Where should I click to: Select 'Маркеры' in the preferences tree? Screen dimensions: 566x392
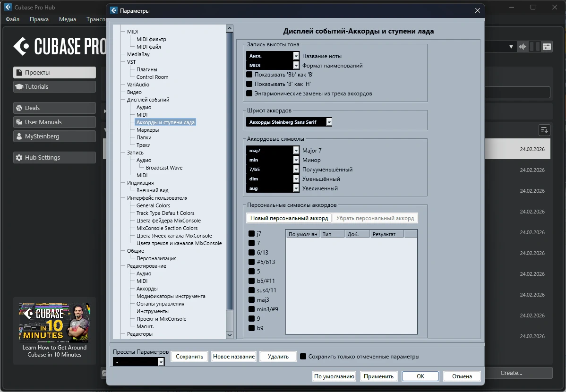147,130
